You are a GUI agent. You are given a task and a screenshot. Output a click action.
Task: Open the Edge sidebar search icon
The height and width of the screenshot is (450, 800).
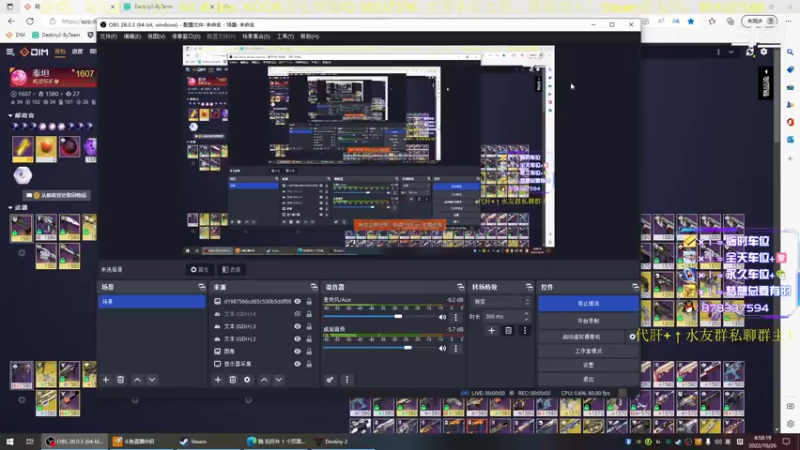point(790,52)
